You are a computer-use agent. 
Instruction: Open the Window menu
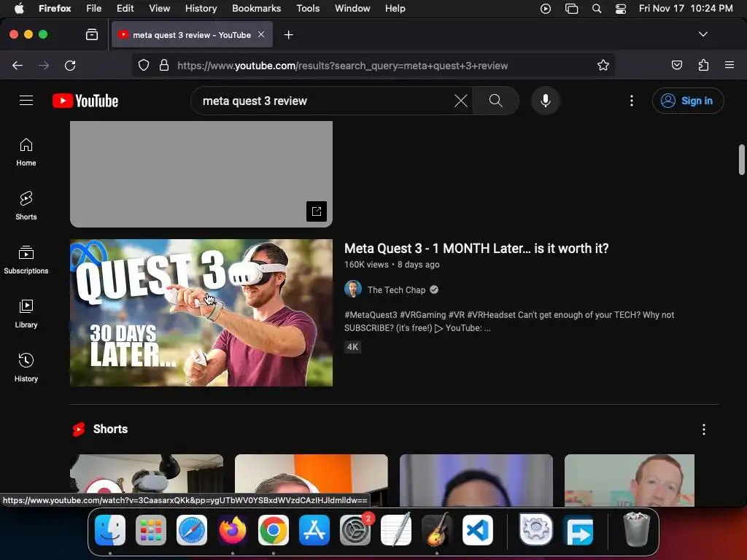pyautogui.click(x=352, y=8)
